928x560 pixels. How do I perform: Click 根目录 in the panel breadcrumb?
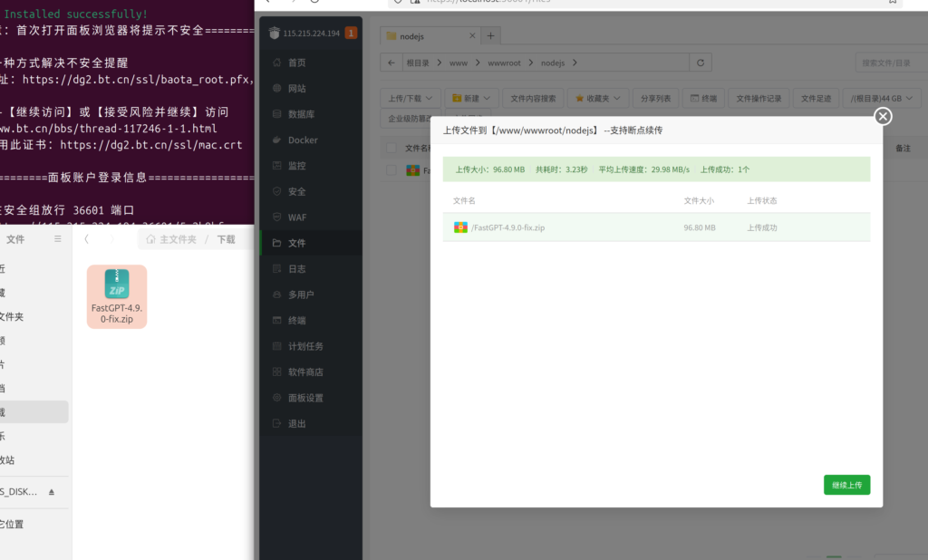[418, 63]
